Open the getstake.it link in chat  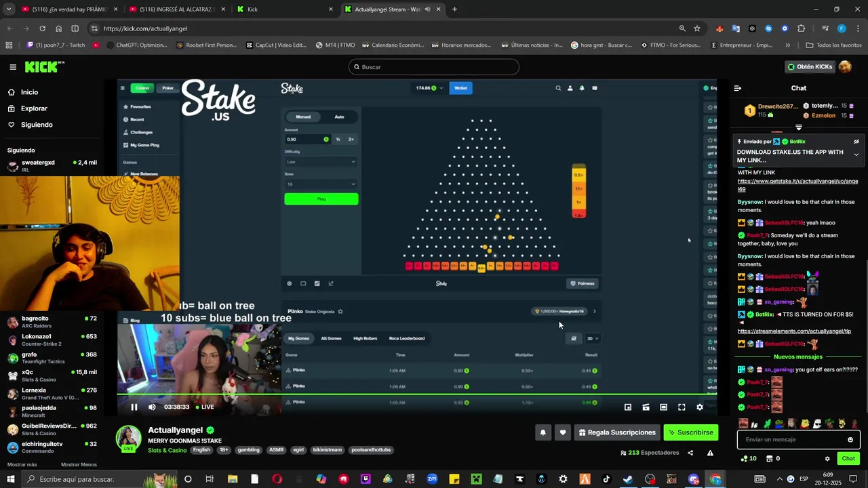pyautogui.click(x=797, y=185)
